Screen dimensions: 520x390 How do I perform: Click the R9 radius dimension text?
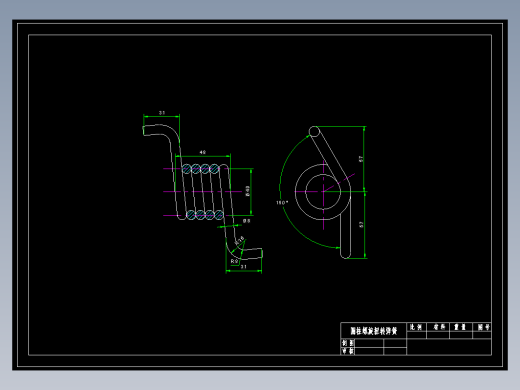point(234,261)
